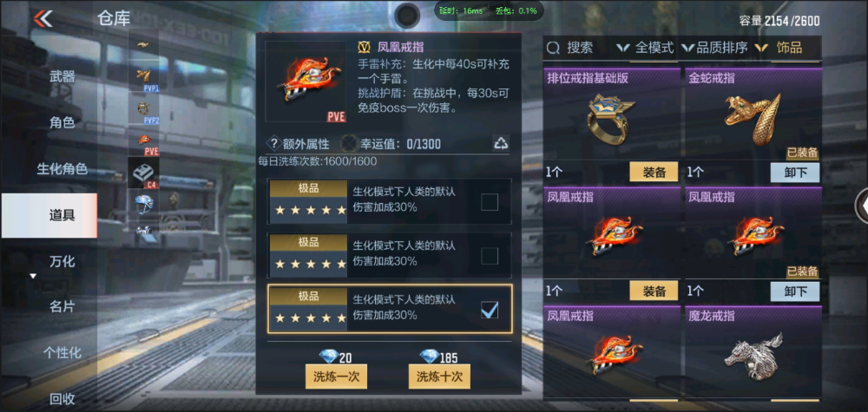Open the recycle icon beside luck value
868x412 pixels.
click(x=501, y=144)
